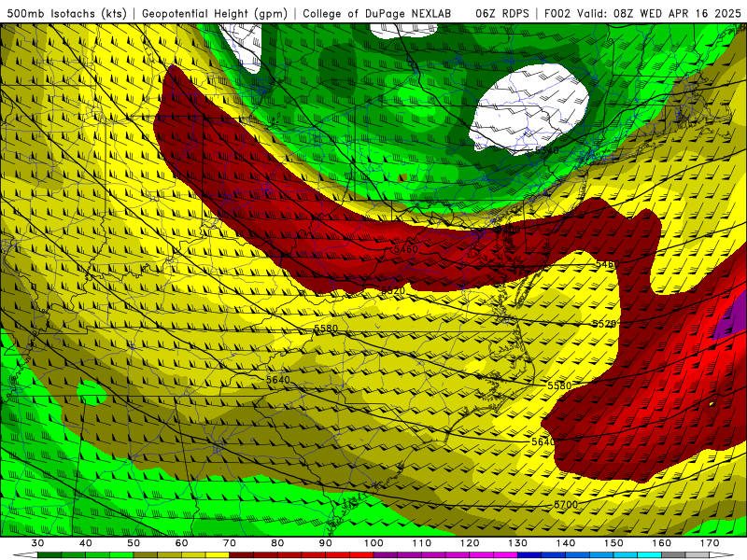The width and height of the screenshot is (747, 560).
Task: Click the color scale label 90
Action: pos(325,543)
